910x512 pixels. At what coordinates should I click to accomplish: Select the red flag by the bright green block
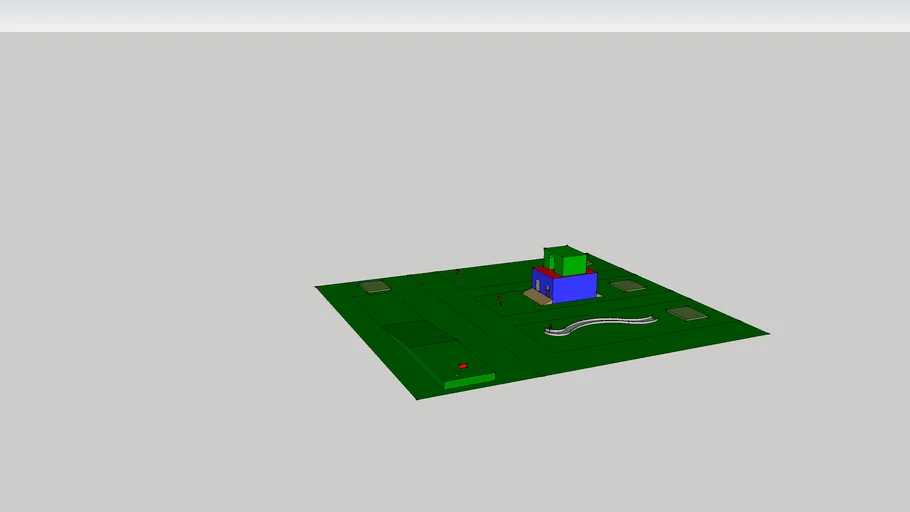462,366
